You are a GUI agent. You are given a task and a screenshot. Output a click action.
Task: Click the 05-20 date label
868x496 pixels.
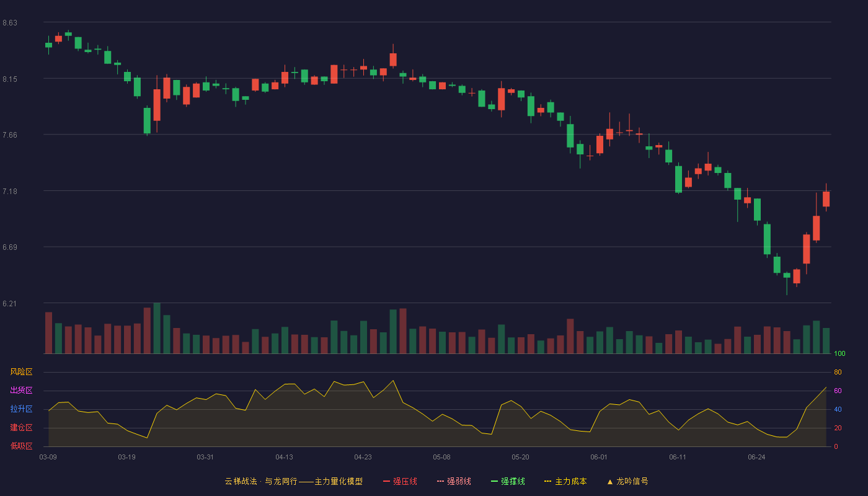tap(520, 457)
